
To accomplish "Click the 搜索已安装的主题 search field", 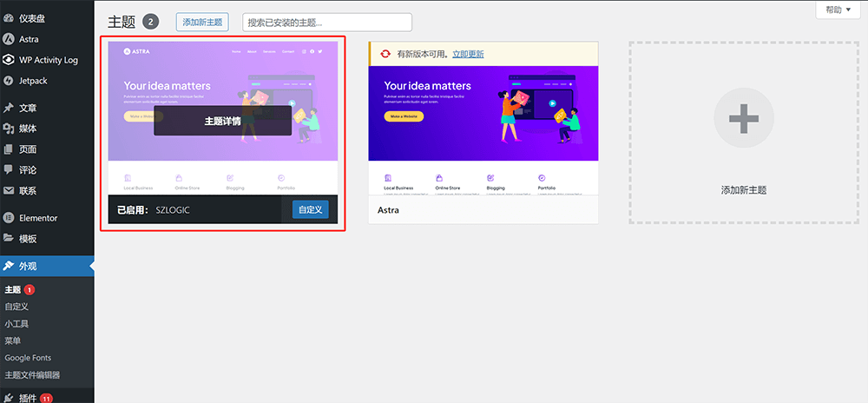I will tap(327, 22).
